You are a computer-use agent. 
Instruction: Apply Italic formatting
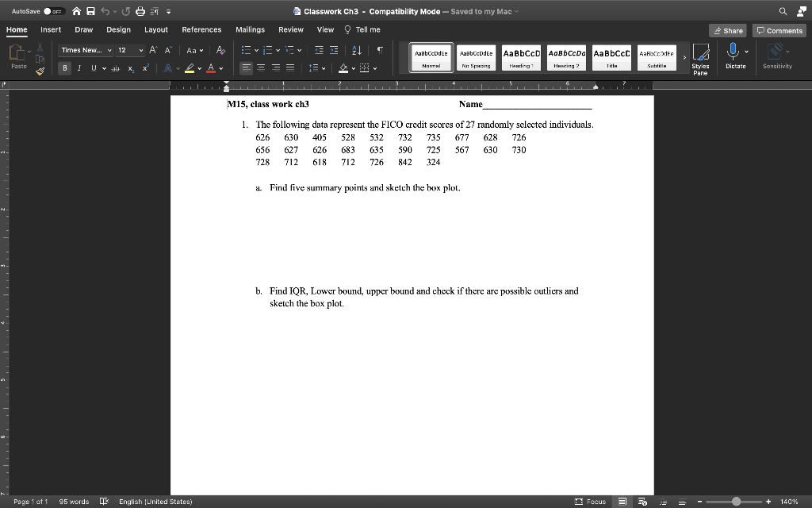point(79,67)
